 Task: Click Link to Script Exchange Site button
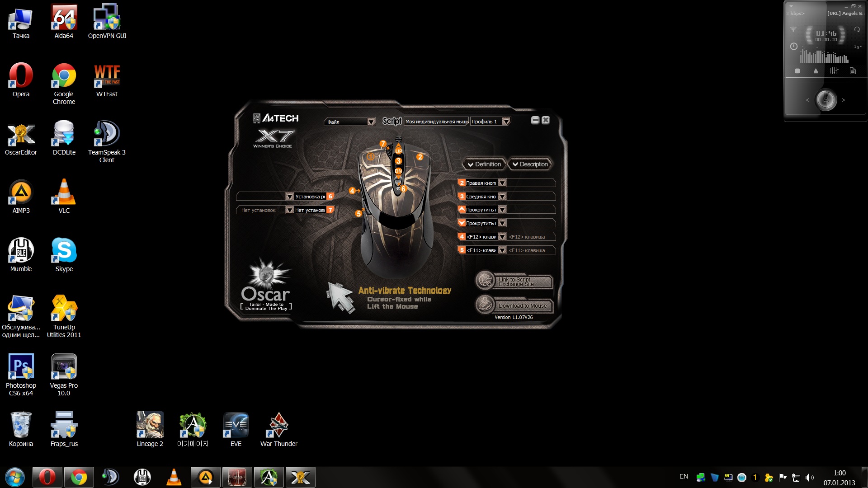coord(515,281)
